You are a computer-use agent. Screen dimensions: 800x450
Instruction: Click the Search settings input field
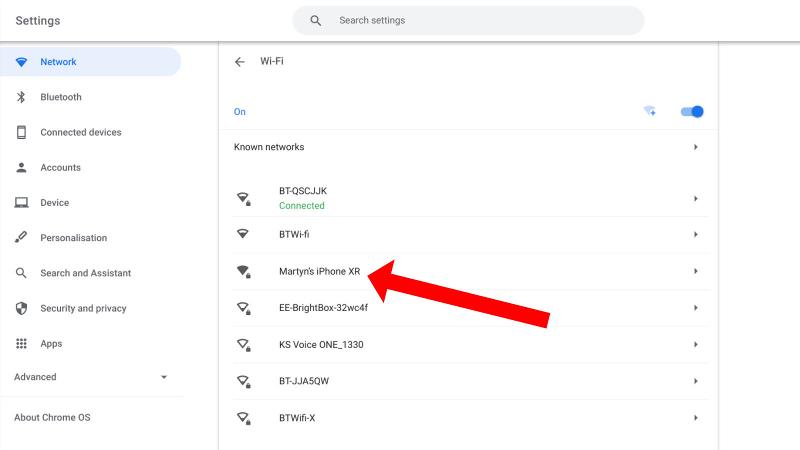point(468,20)
